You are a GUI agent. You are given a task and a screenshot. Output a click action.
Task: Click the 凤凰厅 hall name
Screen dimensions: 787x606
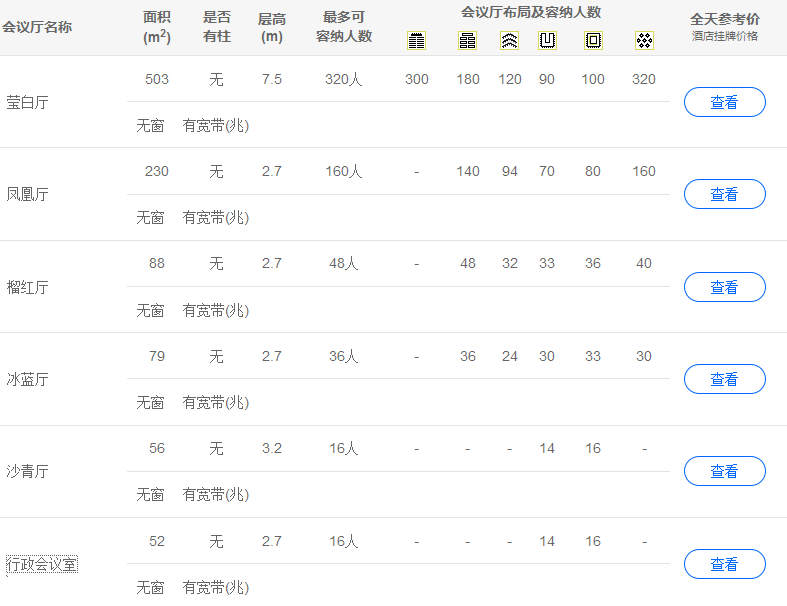pyautogui.click(x=27, y=194)
